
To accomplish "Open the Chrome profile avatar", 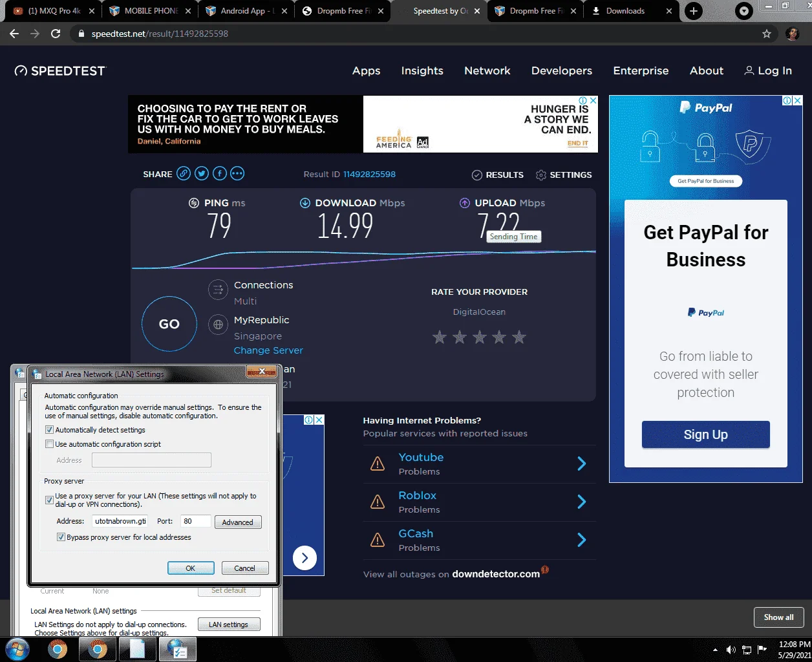I will 793,34.
